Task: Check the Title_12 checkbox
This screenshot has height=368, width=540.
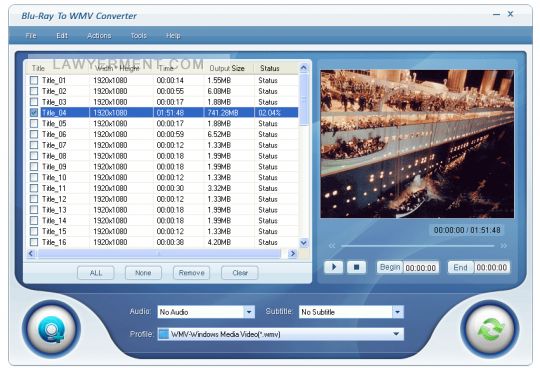Action: click(34, 199)
